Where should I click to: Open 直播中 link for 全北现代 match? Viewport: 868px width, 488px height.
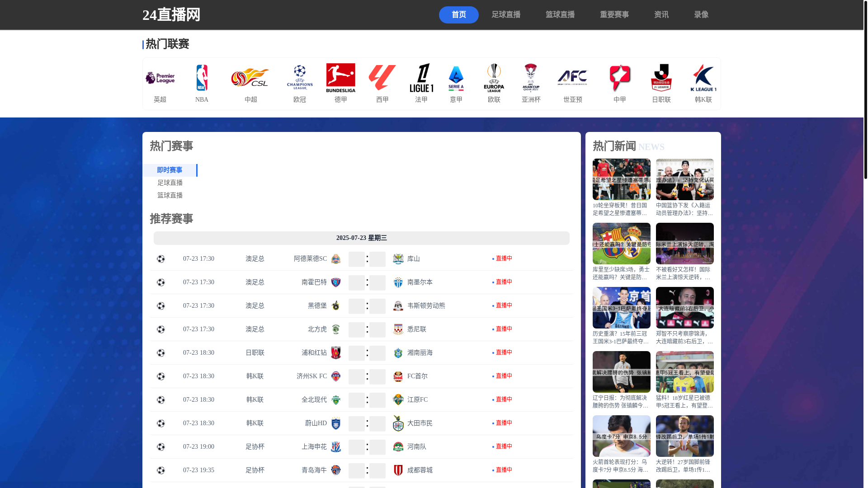click(x=502, y=399)
